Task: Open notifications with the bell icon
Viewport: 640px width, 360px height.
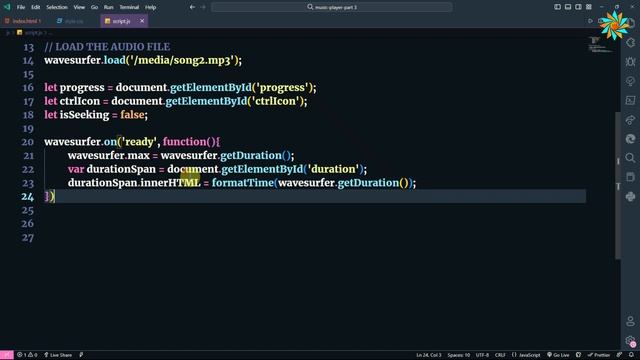Action: (x=631, y=355)
